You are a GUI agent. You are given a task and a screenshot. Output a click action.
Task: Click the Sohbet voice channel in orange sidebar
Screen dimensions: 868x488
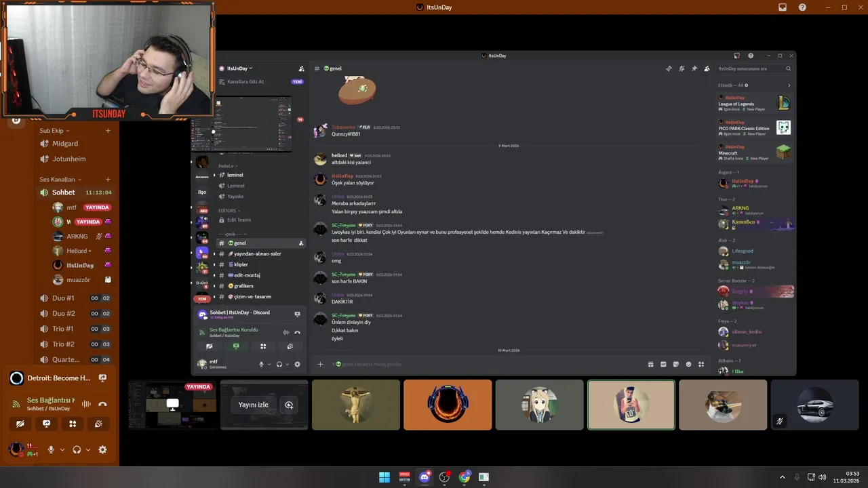(75, 192)
